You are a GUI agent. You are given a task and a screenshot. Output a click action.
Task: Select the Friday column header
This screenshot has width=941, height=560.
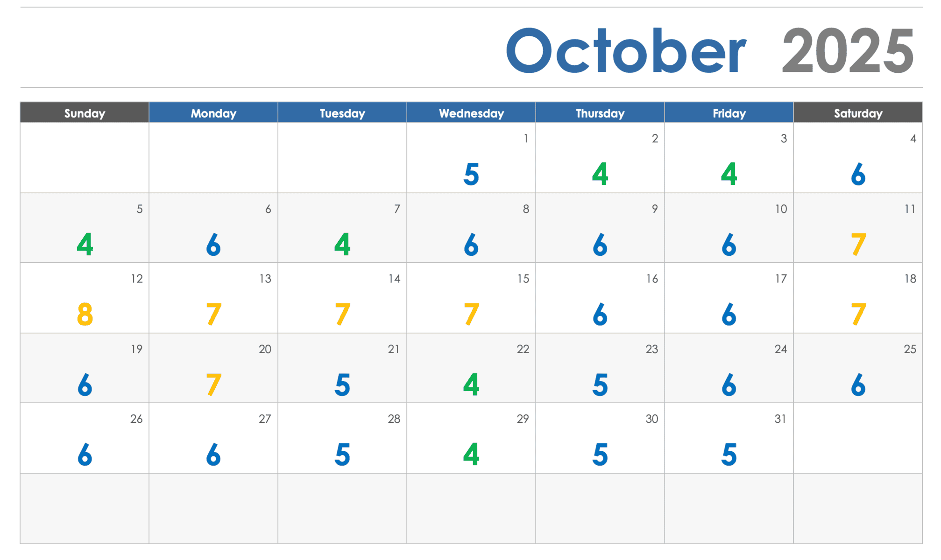click(729, 113)
